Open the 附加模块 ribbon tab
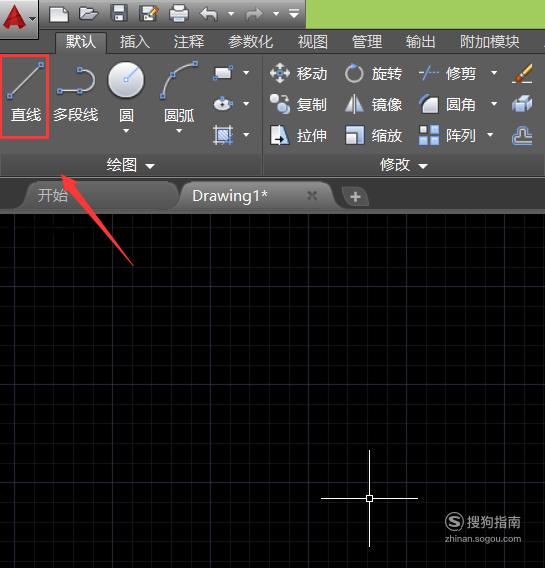545x568 pixels. (490, 42)
